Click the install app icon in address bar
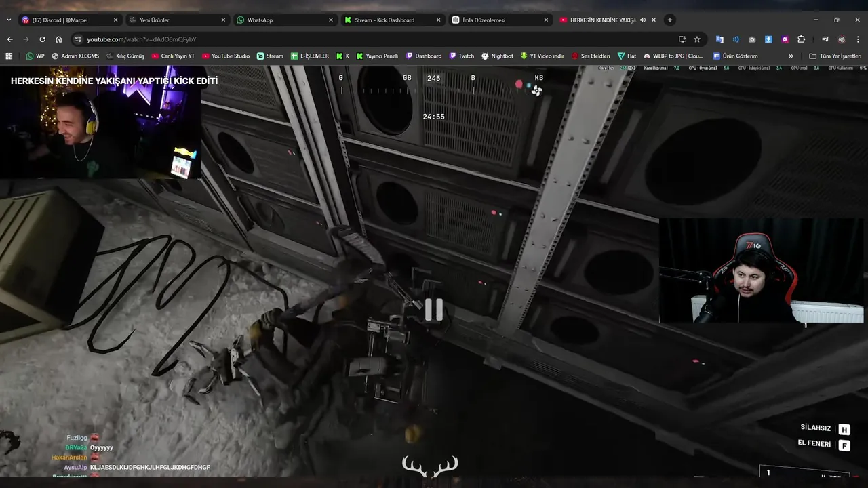 682,39
